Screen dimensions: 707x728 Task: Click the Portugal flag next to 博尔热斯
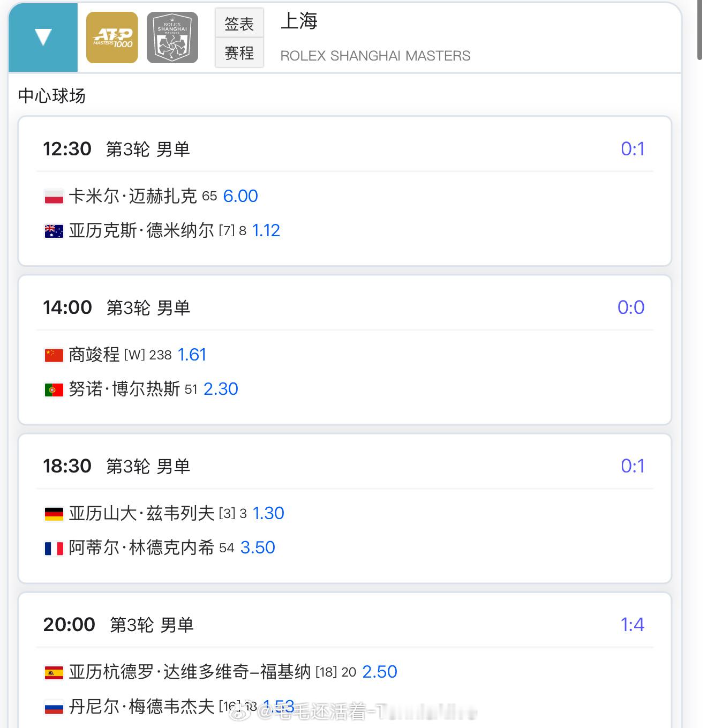point(54,389)
